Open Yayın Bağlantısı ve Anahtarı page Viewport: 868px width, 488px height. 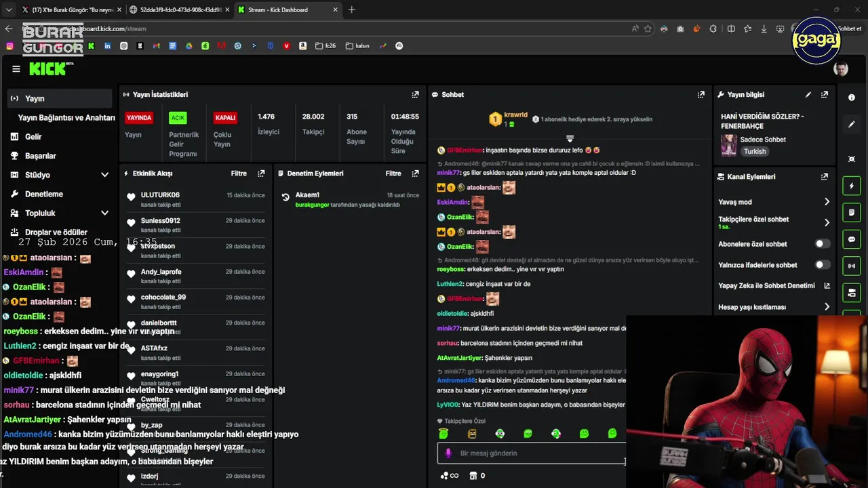pyautogui.click(x=66, y=118)
